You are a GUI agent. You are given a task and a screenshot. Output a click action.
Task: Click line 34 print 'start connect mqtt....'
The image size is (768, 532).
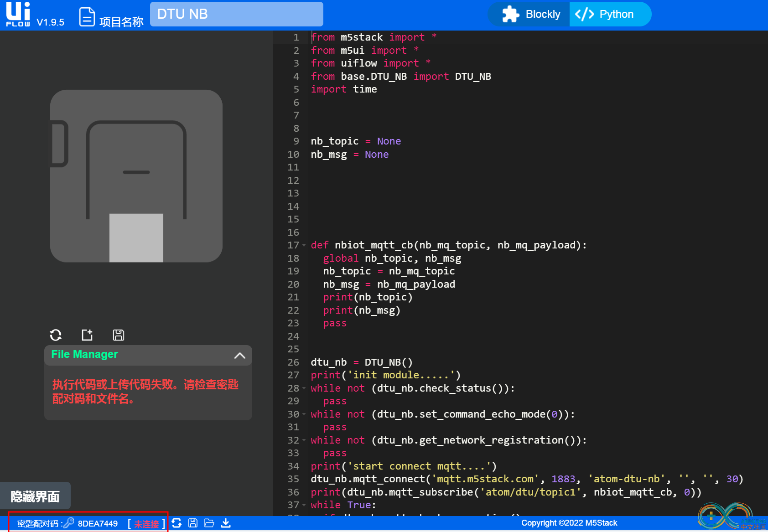click(x=404, y=466)
